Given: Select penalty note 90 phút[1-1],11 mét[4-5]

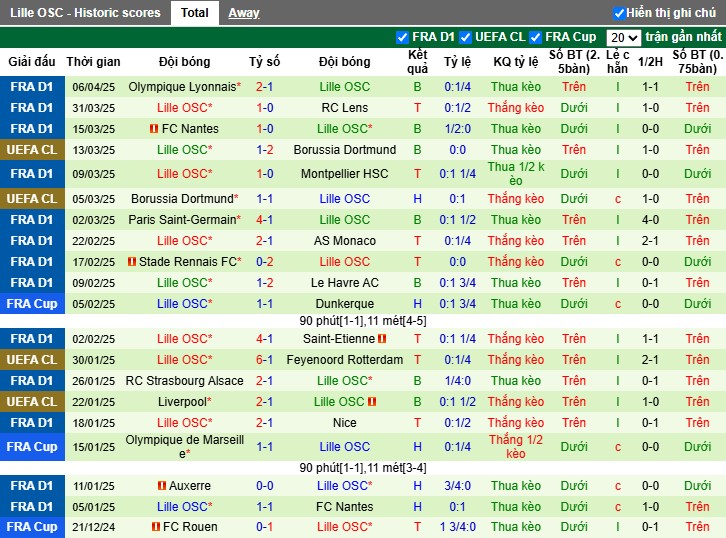Looking at the screenshot, I should tap(363, 321).
